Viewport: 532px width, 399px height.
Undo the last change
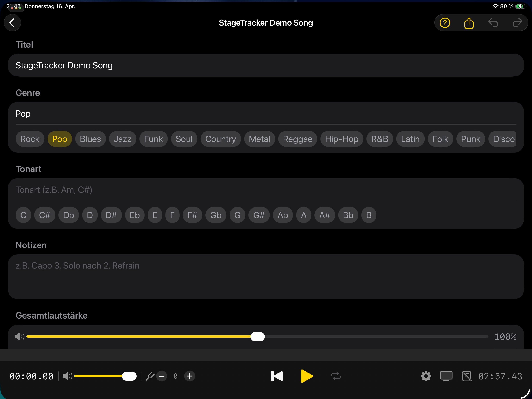coord(493,23)
